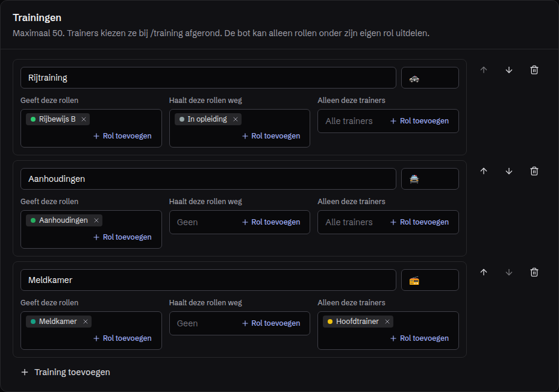The image size is (559, 392).
Task: Add a removed role to Rijtraining
Action: click(x=271, y=135)
